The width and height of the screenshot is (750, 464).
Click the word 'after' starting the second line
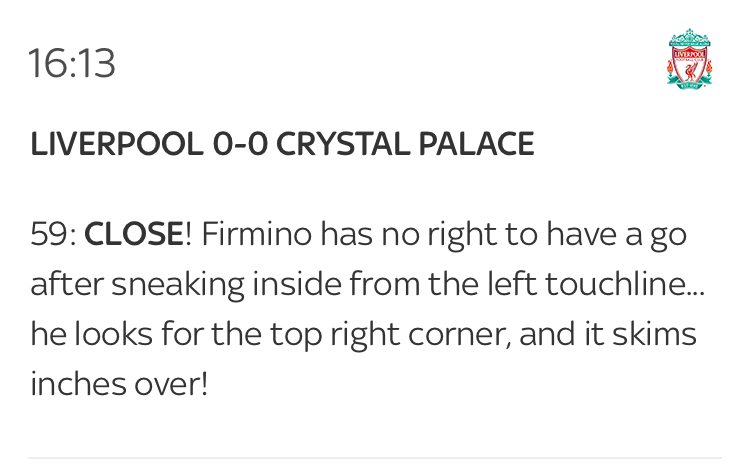(x=67, y=284)
